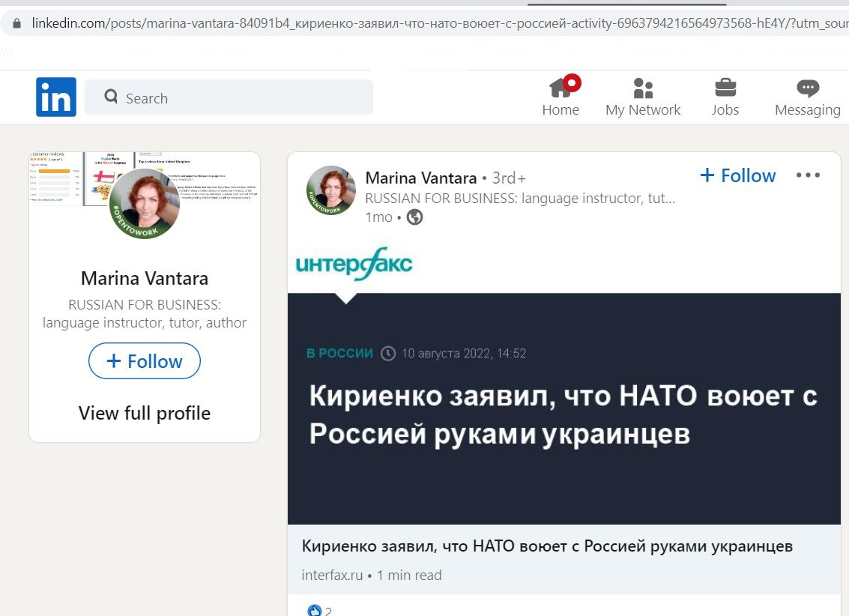Click the site lock icon in address bar
This screenshot has width=849, height=616.
pos(16,23)
